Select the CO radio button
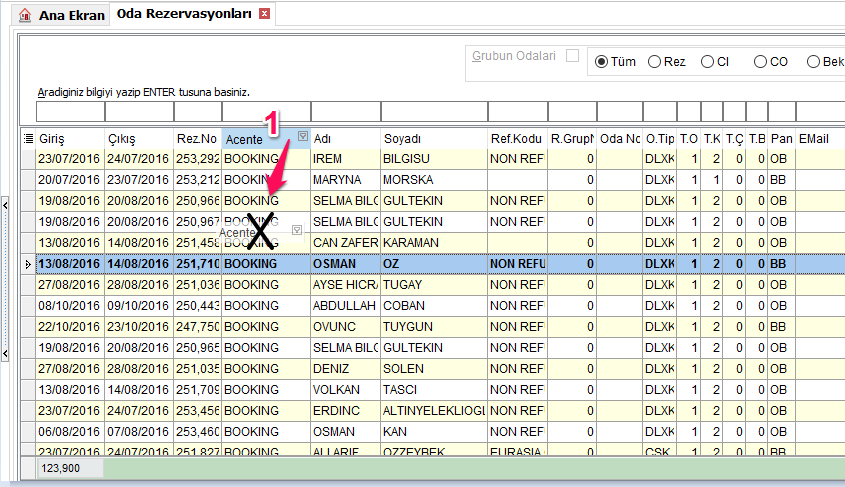 click(760, 62)
